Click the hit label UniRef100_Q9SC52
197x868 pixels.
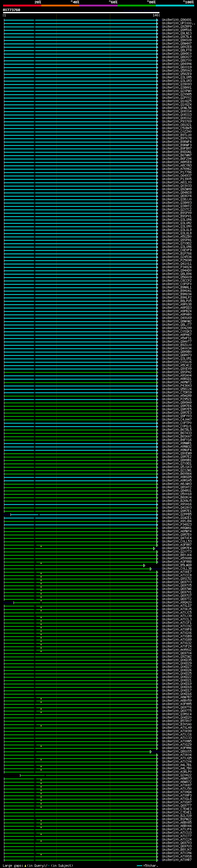pos(176,579)
